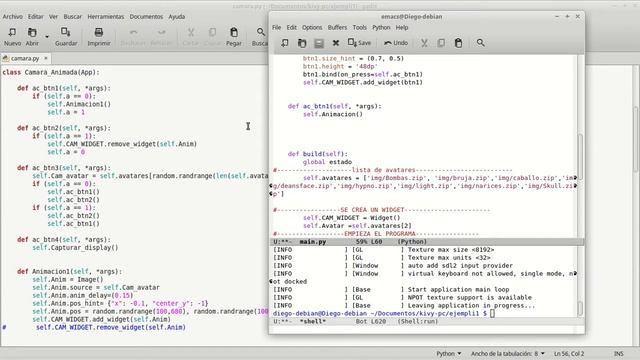Expand the Abrir recent files arrow
640x360 pixels.
click(47, 37)
